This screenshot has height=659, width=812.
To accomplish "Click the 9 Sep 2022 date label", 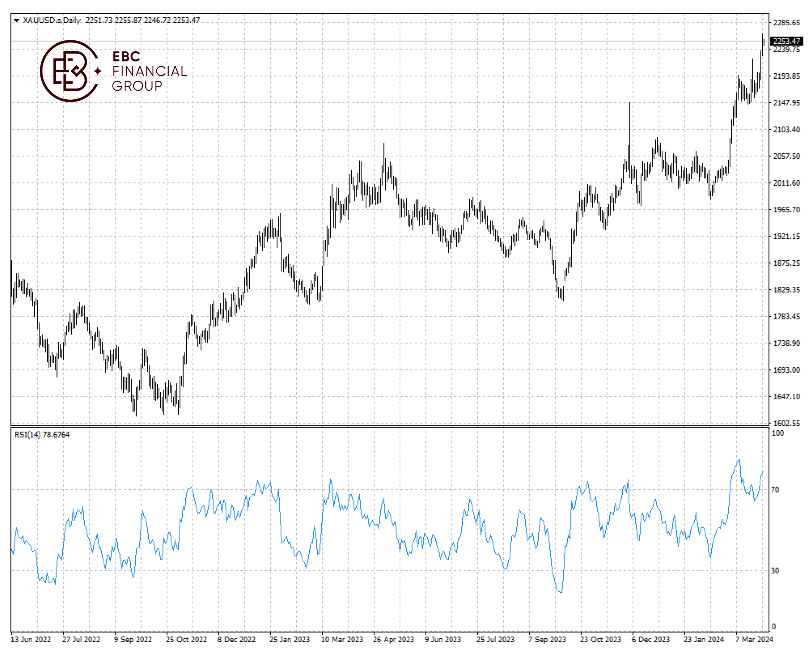I will pos(133,640).
